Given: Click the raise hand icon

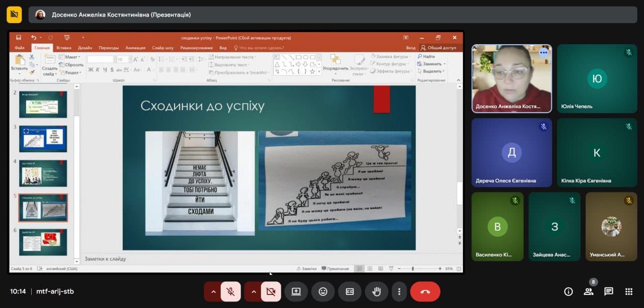Looking at the screenshot, I should (x=376, y=291).
